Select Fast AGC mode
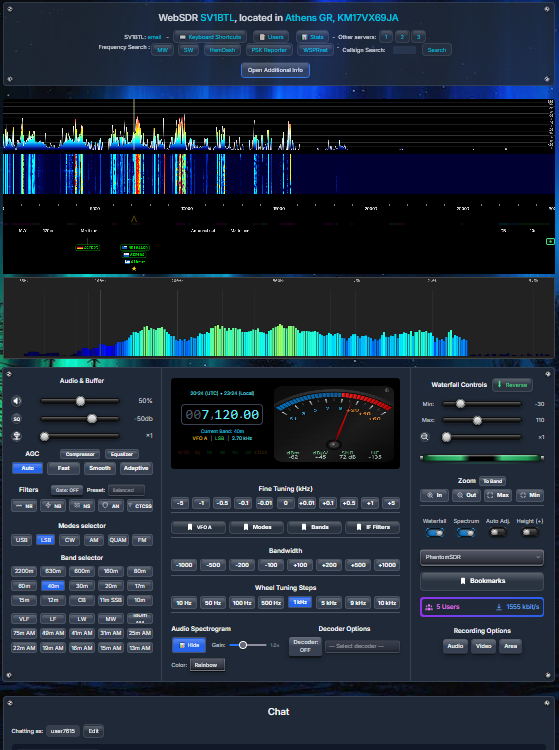This screenshot has width=559, height=750. [x=64, y=468]
